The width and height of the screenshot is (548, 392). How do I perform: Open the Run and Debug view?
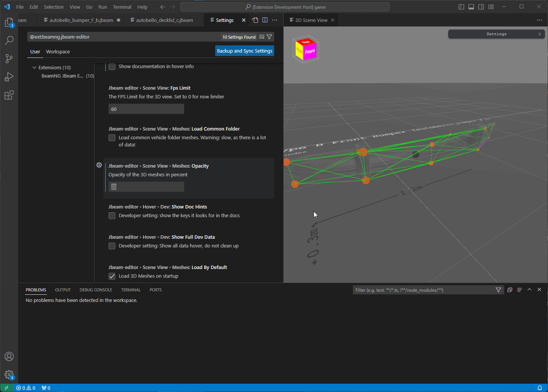click(x=9, y=76)
